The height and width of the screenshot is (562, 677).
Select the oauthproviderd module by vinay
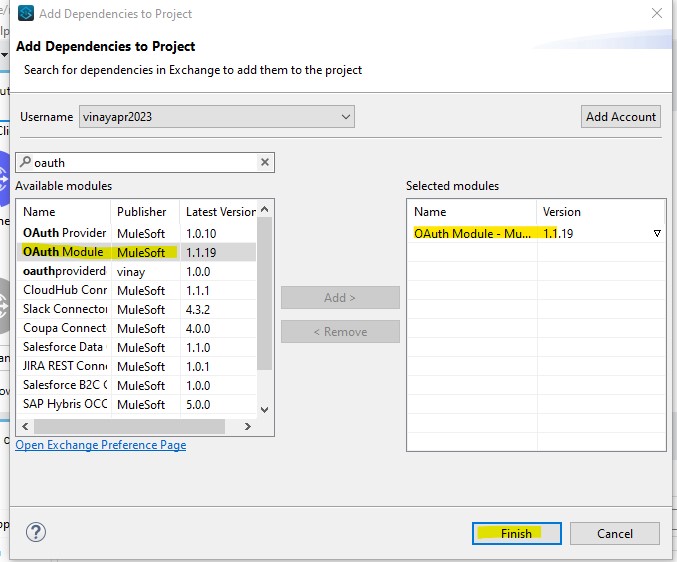click(x=64, y=271)
